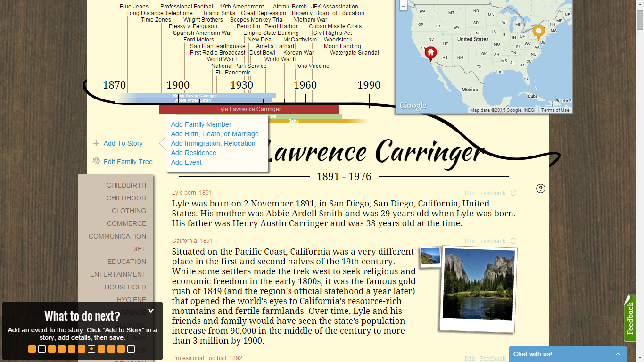Select the COMMERCE category
This screenshot has width=644, height=362.
click(126, 223)
